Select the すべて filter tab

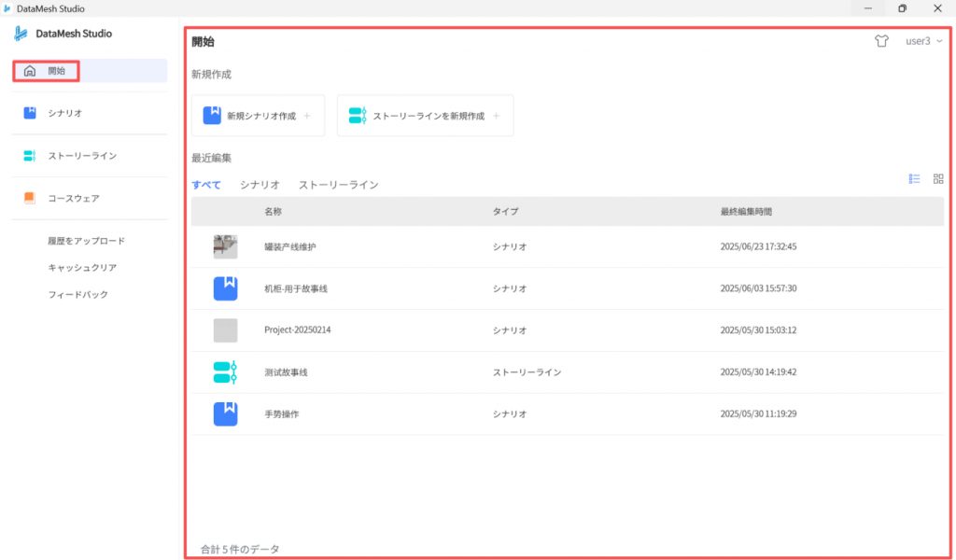(206, 185)
